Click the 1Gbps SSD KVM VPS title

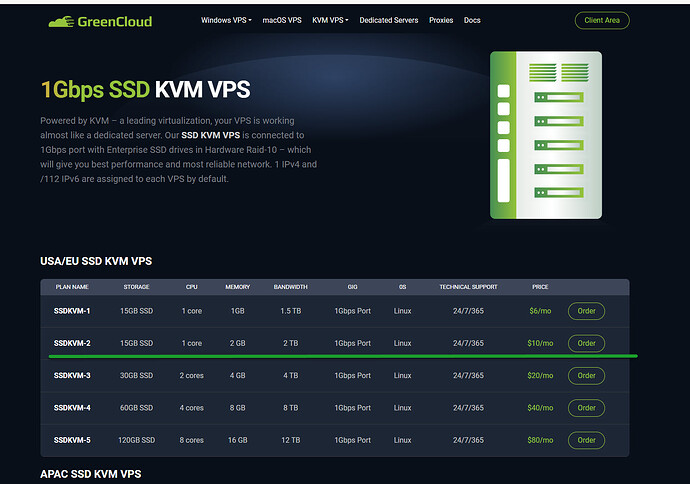146,89
